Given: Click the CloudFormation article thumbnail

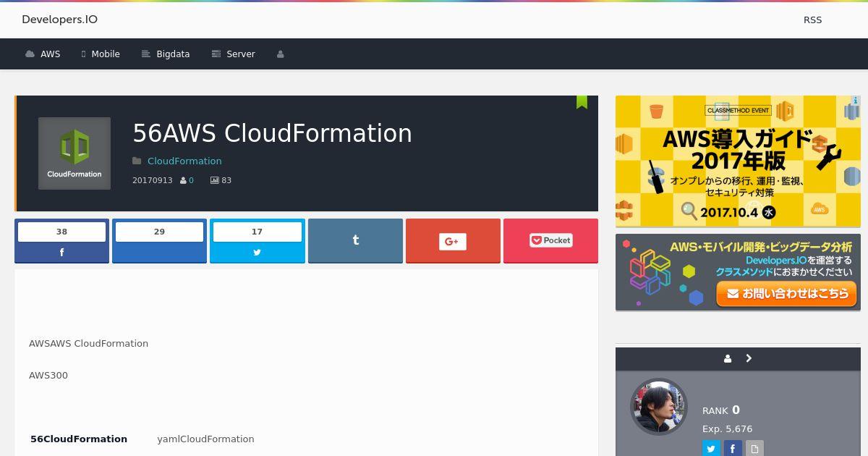Looking at the screenshot, I should [x=75, y=153].
